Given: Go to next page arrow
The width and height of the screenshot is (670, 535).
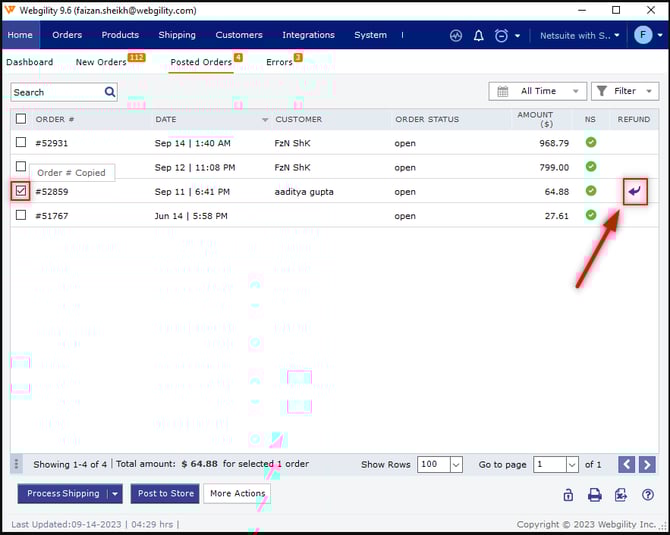Looking at the screenshot, I should (x=647, y=464).
